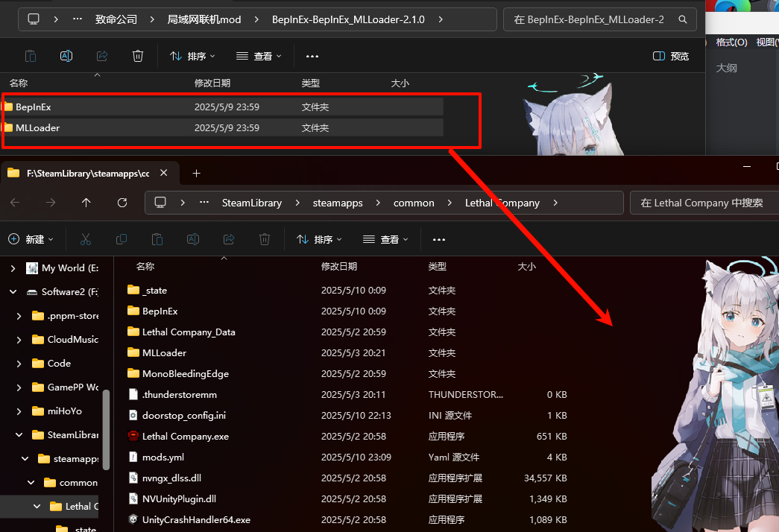Click the Lethal Company.exe file icon
This screenshot has height=532, width=779.
pyautogui.click(x=133, y=437)
